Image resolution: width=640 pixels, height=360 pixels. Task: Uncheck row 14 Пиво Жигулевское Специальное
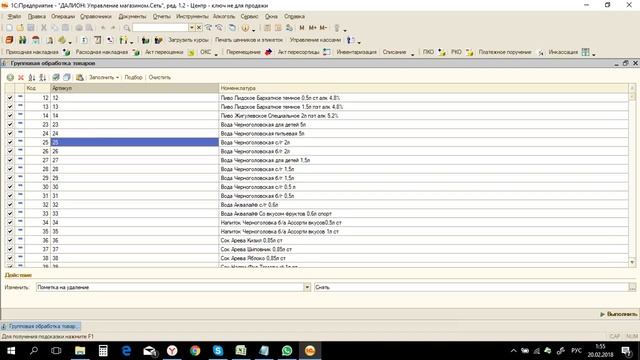10,116
